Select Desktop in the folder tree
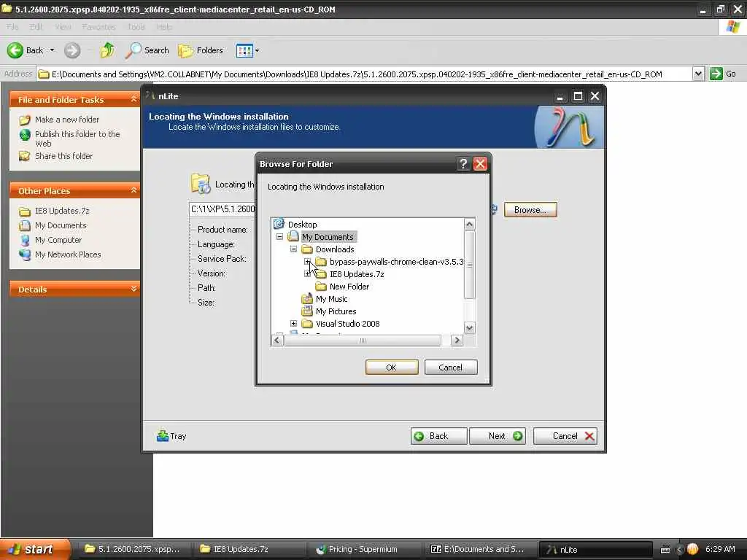The height and width of the screenshot is (560, 747). pyautogui.click(x=302, y=225)
